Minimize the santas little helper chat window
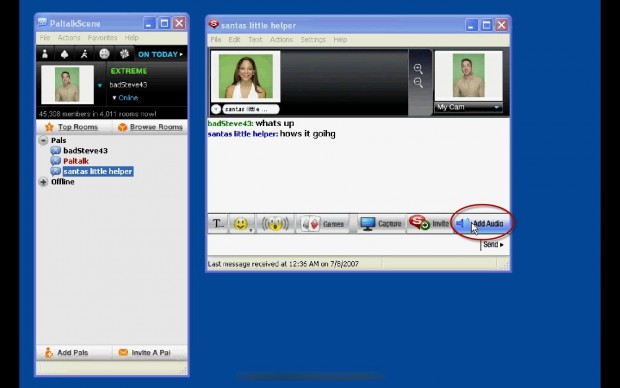 [471, 25]
